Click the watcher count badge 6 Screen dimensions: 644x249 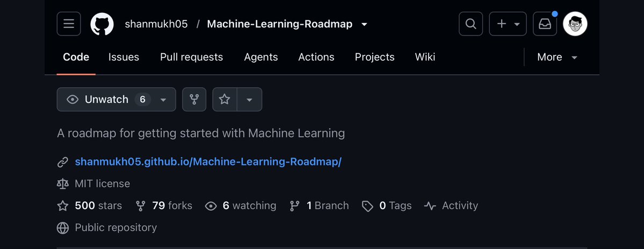tap(142, 99)
